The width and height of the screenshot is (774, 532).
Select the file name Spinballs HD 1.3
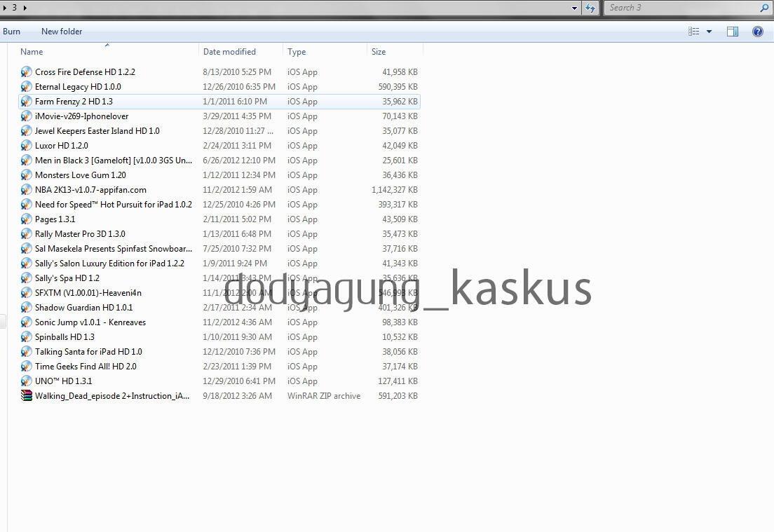tap(64, 337)
